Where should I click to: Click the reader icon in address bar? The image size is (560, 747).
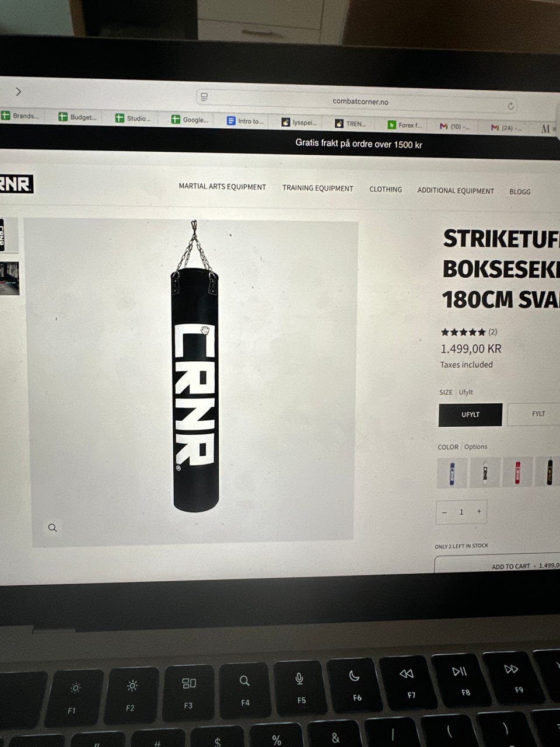coord(204,97)
